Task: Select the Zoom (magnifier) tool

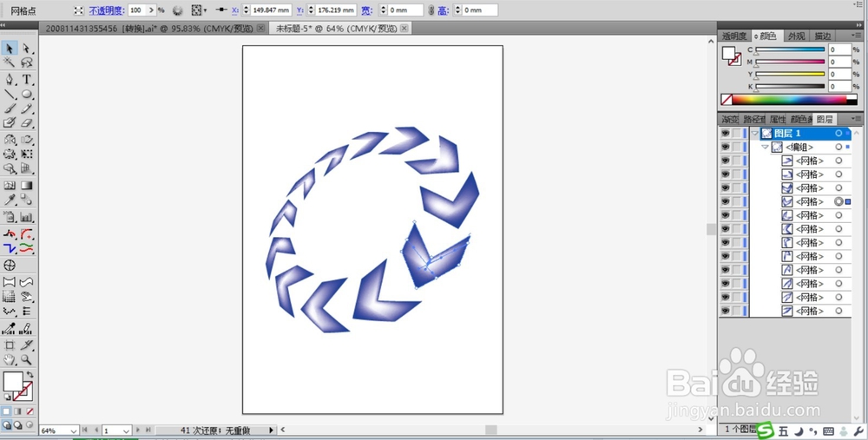Action: (x=27, y=359)
